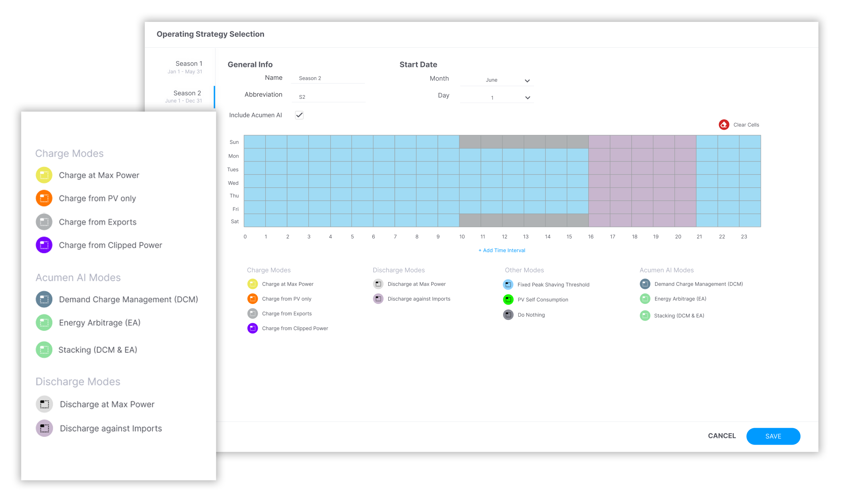This screenshot has height=504, width=841.
Task: Click the Add Time Interval link
Action: coord(501,250)
